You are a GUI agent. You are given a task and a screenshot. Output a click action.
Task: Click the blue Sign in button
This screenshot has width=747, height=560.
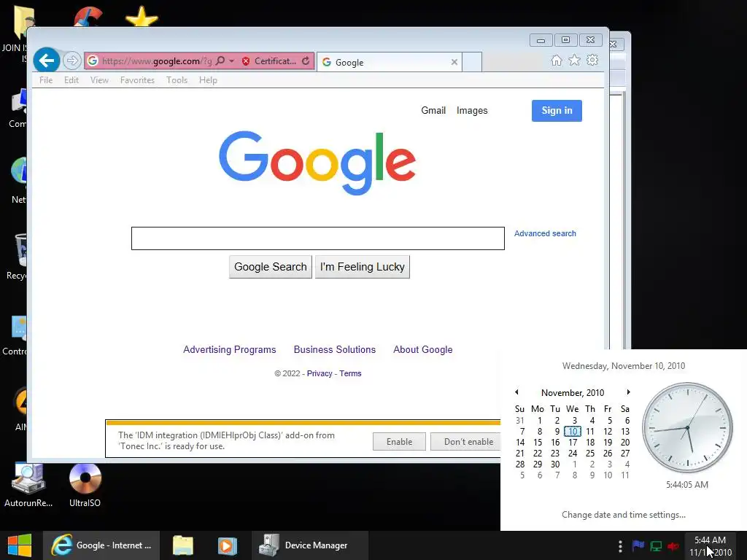pos(557,111)
